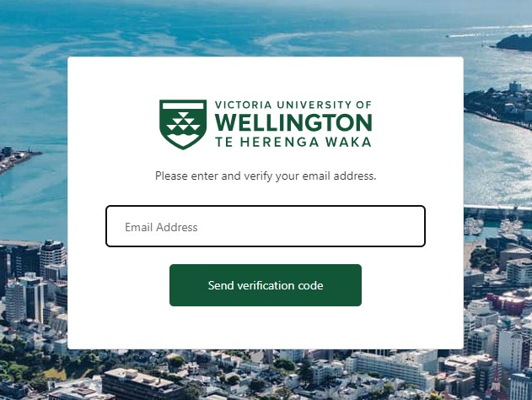Click the WELLINGTON wordmark in the logo
This screenshot has height=400, width=532.
(293, 122)
